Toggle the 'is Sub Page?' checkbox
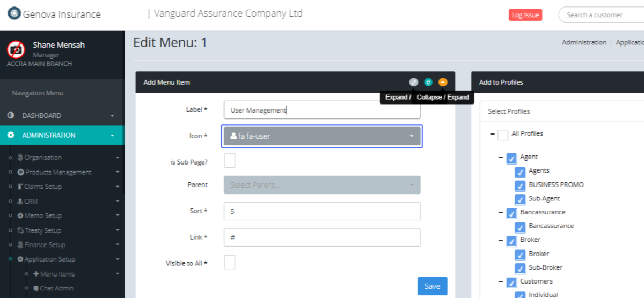 tap(229, 160)
